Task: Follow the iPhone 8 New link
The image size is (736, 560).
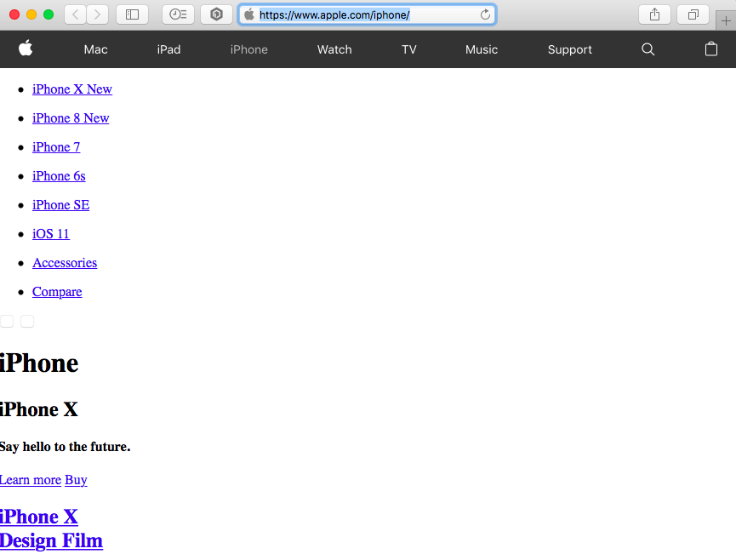Action: (x=71, y=118)
